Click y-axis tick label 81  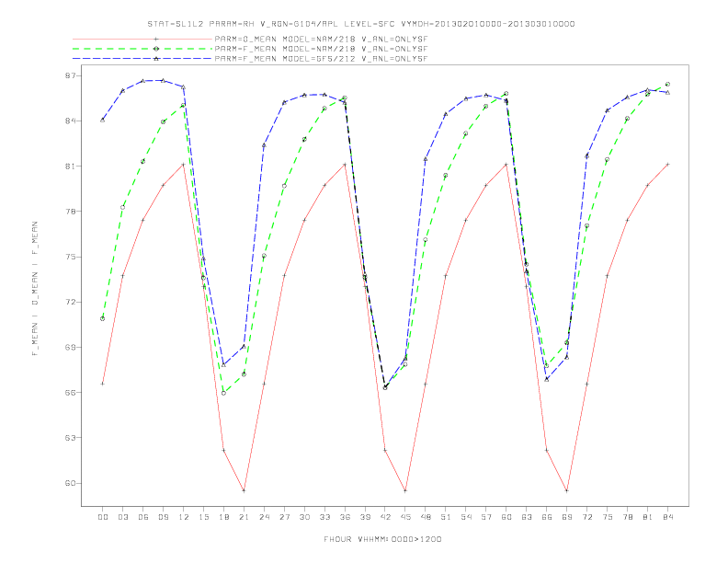(x=71, y=166)
